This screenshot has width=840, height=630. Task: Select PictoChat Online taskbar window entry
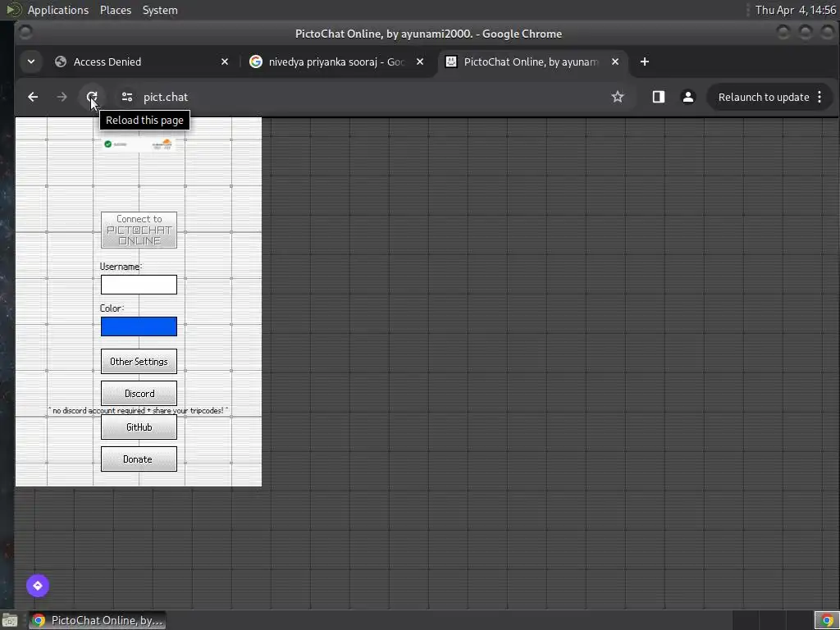point(97,620)
